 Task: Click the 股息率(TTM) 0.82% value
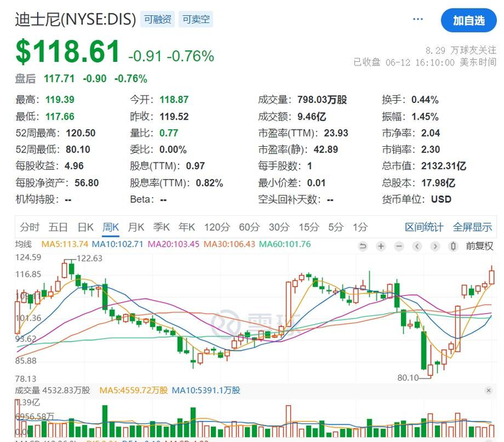point(210,183)
